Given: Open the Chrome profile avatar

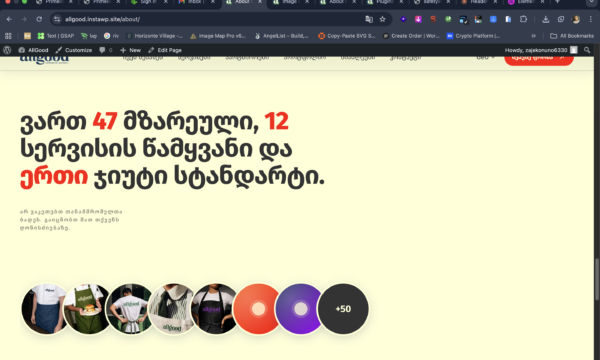Looking at the screenshot, I should pyautogui.click(x=576, y=19).
